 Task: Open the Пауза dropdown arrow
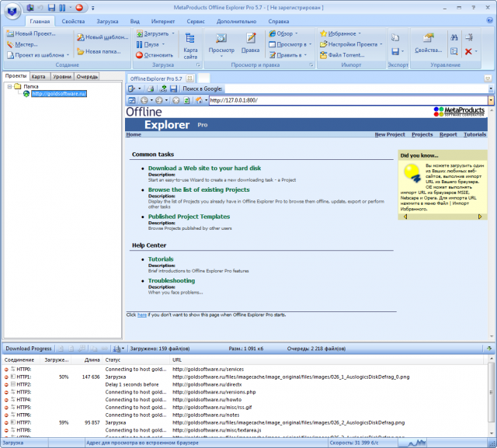click(x=163, y=44)
